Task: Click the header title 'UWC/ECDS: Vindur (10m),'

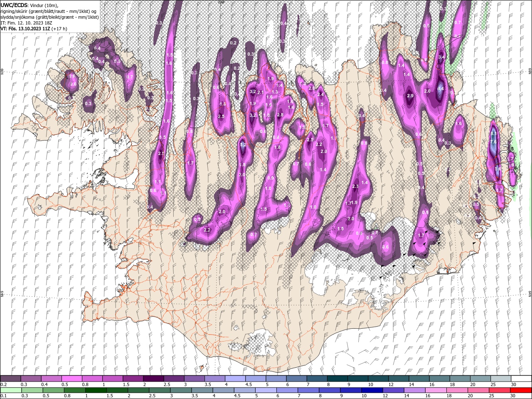Action: [30, 5]
